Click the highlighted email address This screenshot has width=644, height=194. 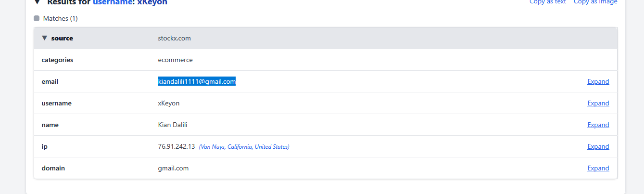coord(197,82)
